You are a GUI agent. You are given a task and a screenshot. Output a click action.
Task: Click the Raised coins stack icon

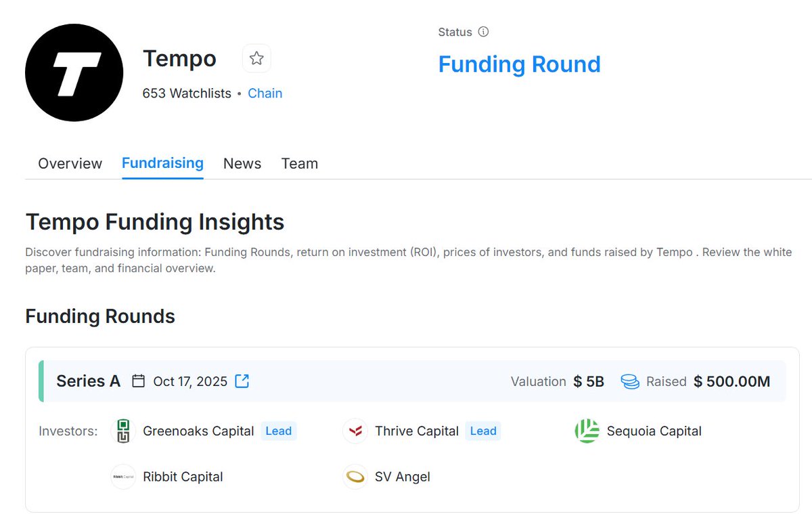[630, 382]
